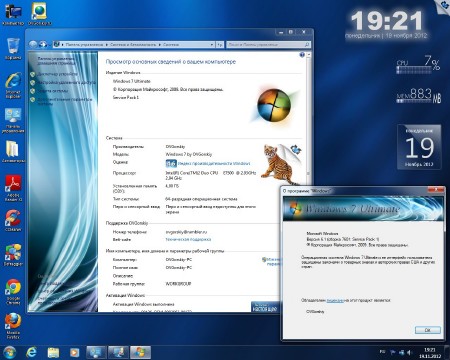This screenshot has width=450, height=360.
Task: Open the media player taskbar icon
Action: point(74,352)
